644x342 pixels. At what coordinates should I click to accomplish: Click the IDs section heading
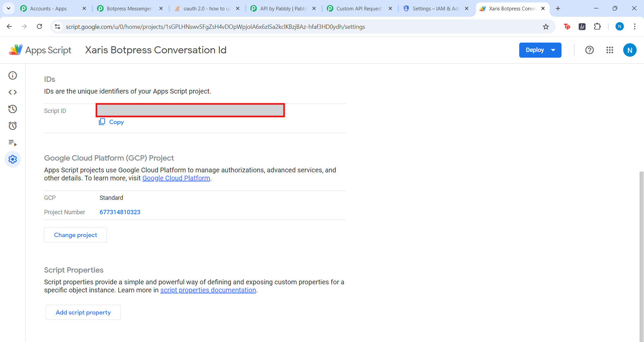pos(50,79)
